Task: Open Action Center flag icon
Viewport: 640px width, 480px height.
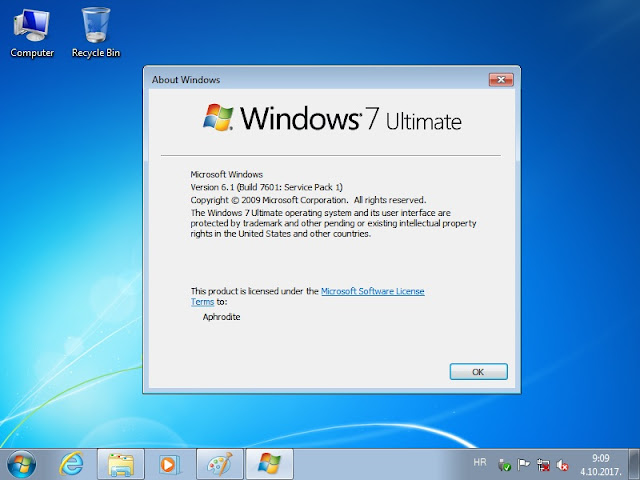Action: (523, 464)
